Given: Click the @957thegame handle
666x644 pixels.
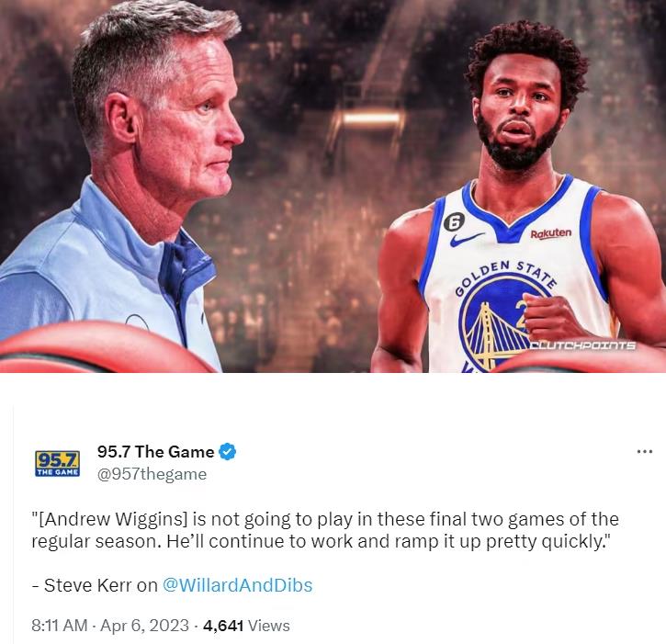Looking at the screenshot, I should click(152, 474).
